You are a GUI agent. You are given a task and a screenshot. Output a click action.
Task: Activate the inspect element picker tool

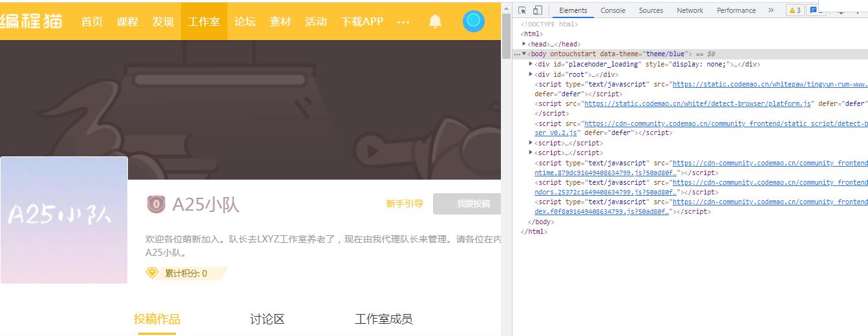(522, 10)
